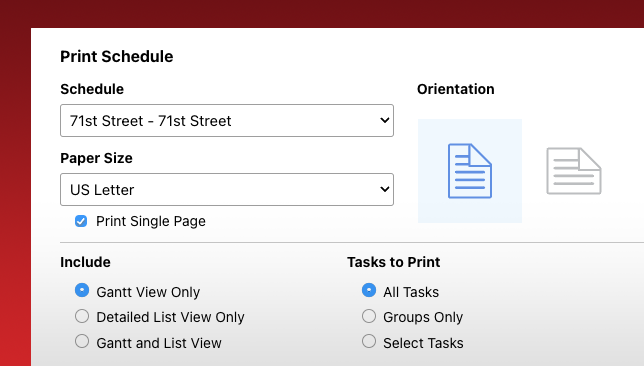Select Gantt and List View option

coord(82,341)
